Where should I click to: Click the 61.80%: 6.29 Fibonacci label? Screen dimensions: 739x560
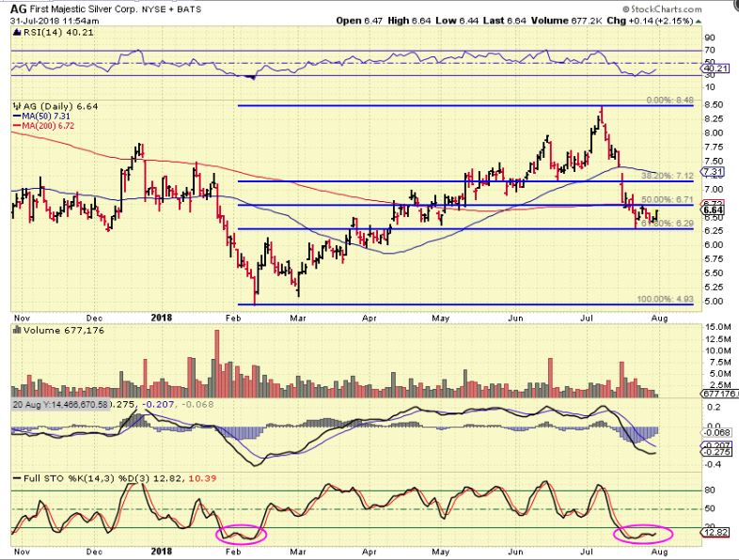click(668, 224)
